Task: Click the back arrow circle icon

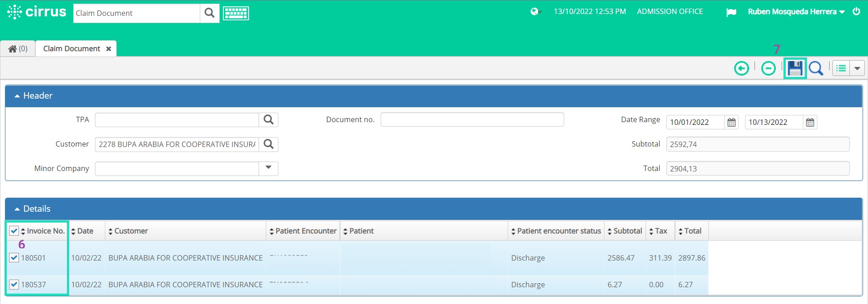Action: point(741,68)
